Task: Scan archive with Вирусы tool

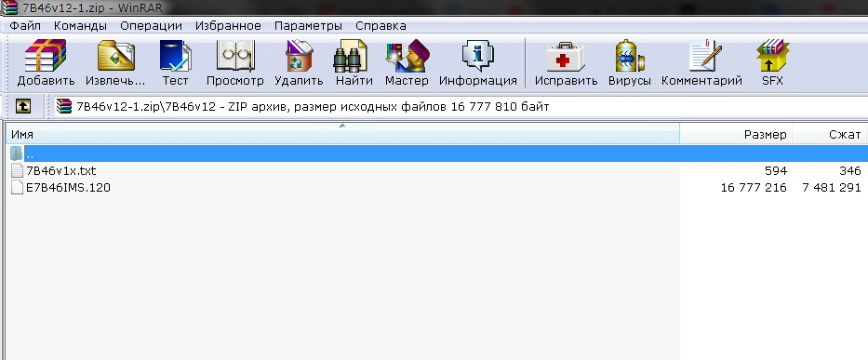Action: pyautogui.click(x=630, y=56)
